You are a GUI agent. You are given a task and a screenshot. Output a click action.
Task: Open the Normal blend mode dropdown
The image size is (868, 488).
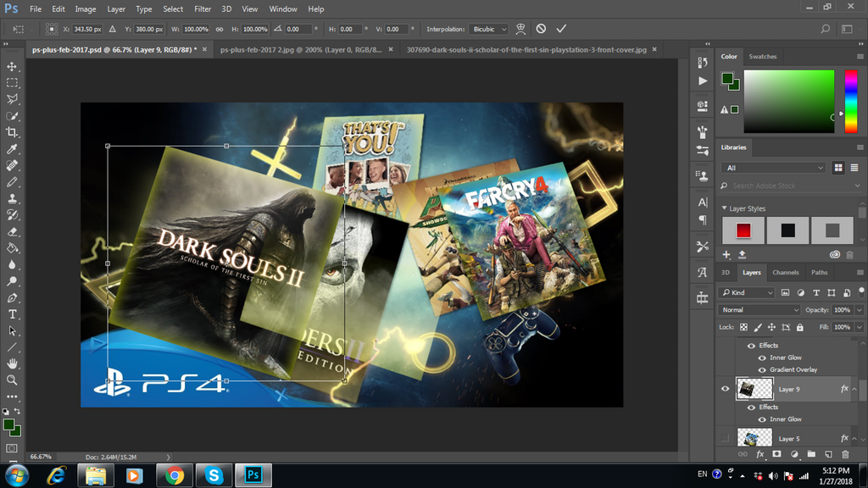pyautogui.click(x=759, y=310)
